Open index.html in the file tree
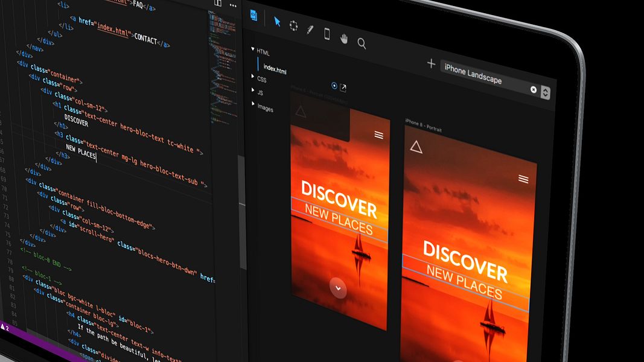 coord(275,69)
